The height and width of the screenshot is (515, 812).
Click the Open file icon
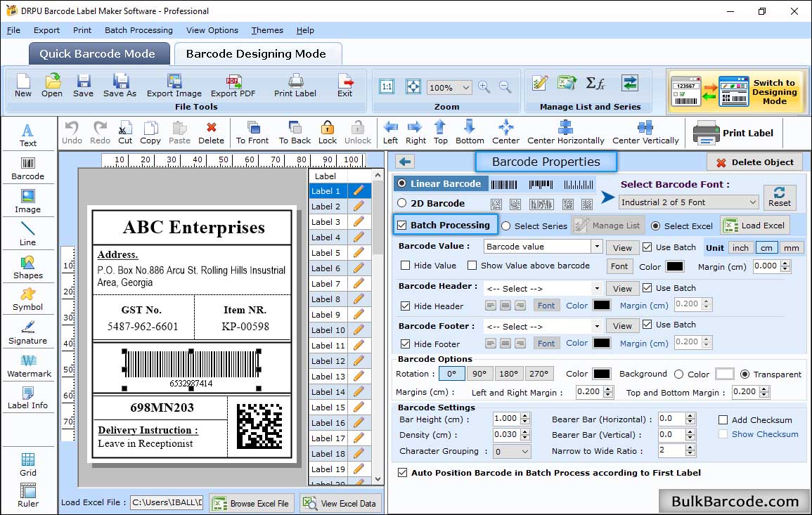52,86
